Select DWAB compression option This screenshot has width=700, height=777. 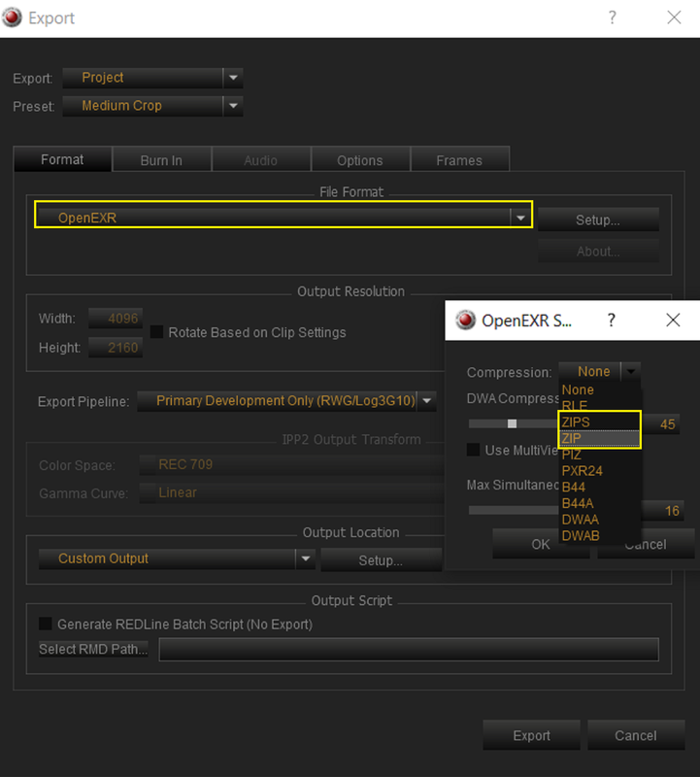[600, 536]
